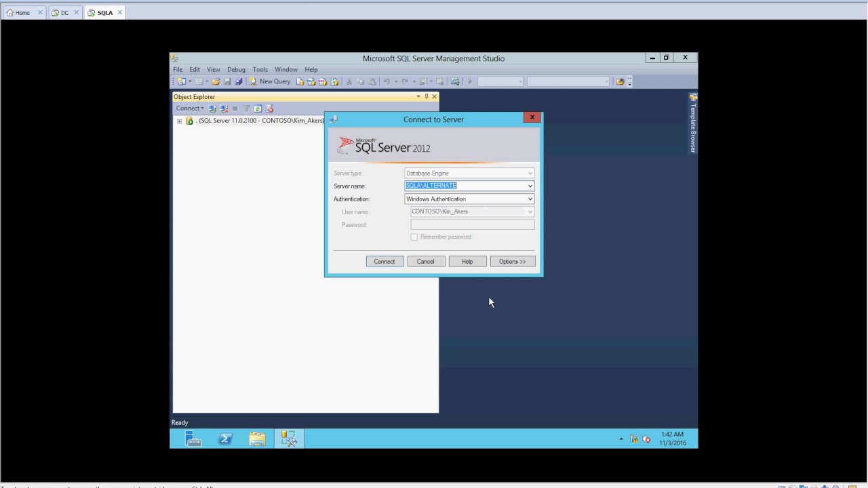
Task: Refresh the Object Explorer tree
Action: [258, 108]
